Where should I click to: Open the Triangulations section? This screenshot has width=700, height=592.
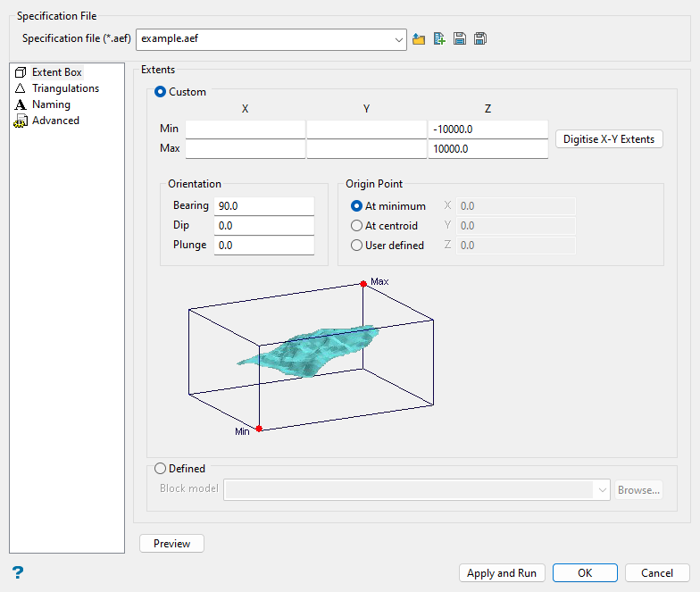click(65, 88)
